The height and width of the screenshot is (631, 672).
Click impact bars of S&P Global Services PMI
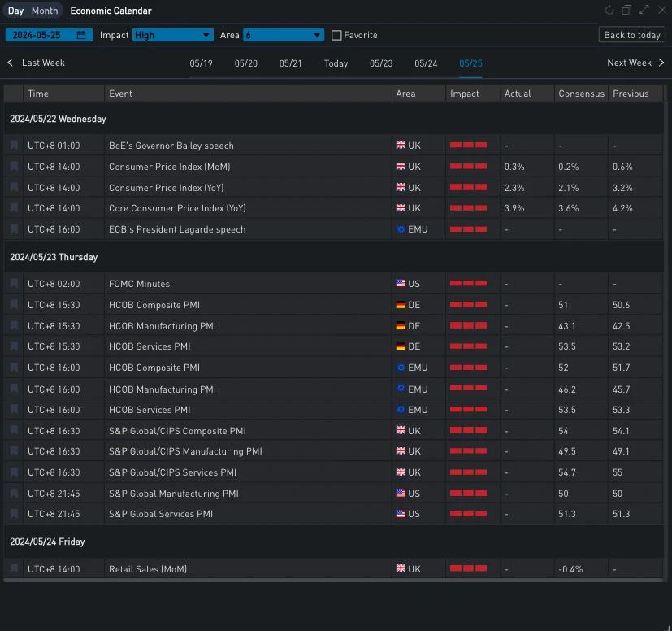(468, 514)
